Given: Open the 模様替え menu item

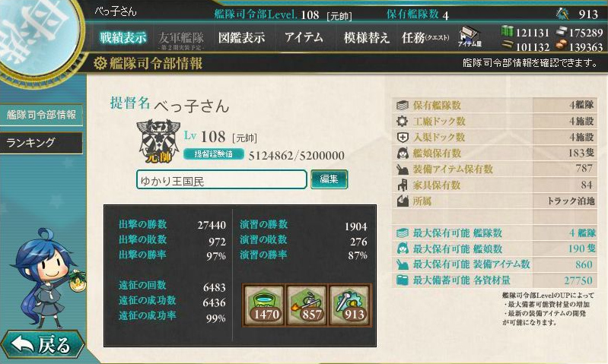Looking at the screenshot, I should pyautogui.click(x=366, y=37).
